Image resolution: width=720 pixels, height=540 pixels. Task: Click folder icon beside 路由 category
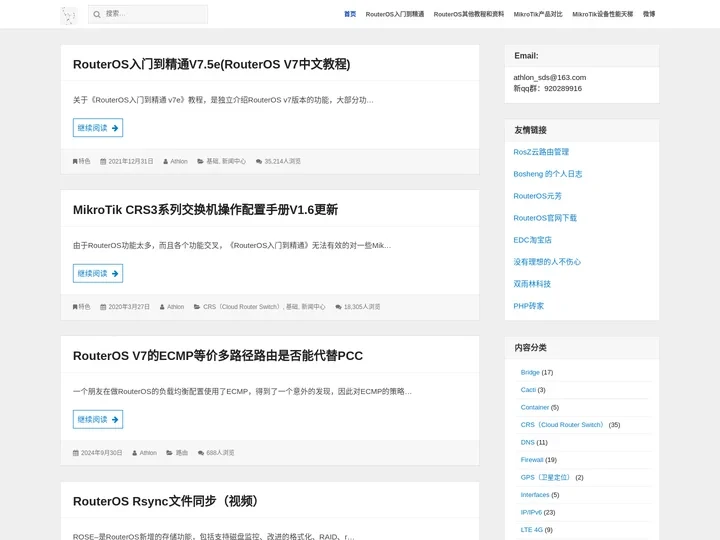(x=169, y=453)
